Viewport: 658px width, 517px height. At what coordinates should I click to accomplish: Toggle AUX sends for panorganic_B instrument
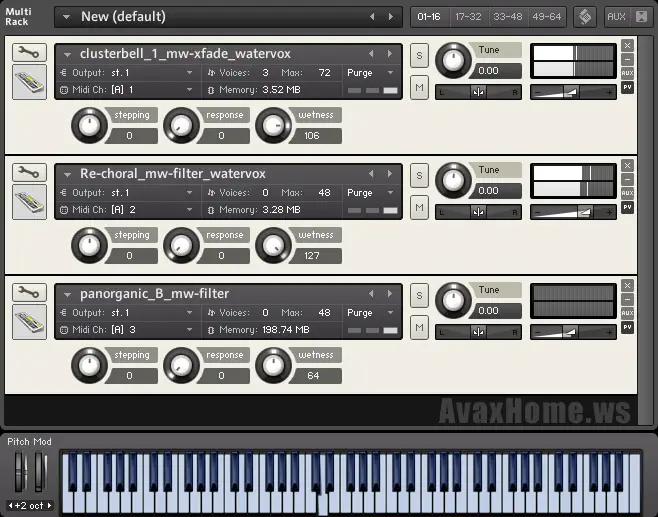tap(627, 313)
